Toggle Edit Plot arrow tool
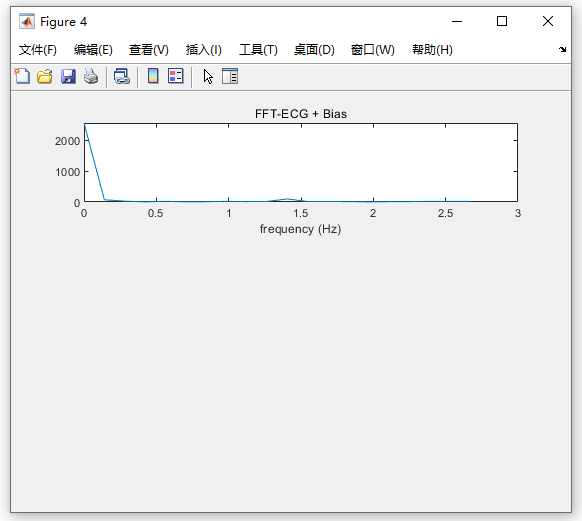 (208, 77)
